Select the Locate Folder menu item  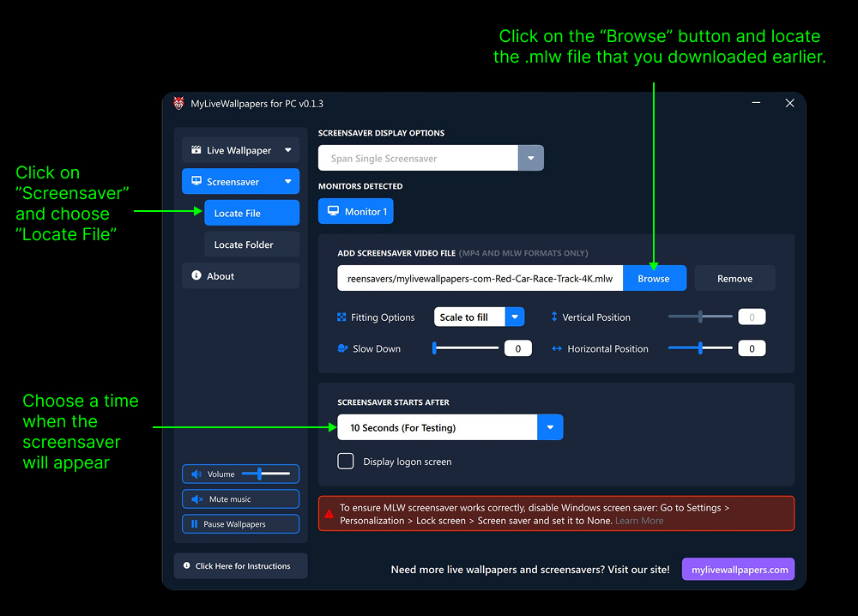pyautogui.click(x=244, y=245)
